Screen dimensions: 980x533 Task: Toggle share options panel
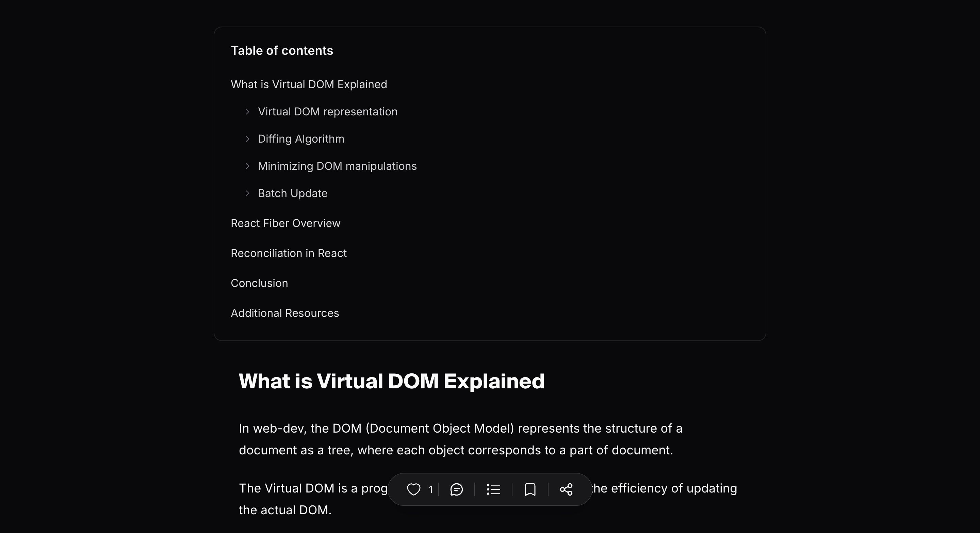[x=566, y=490]
